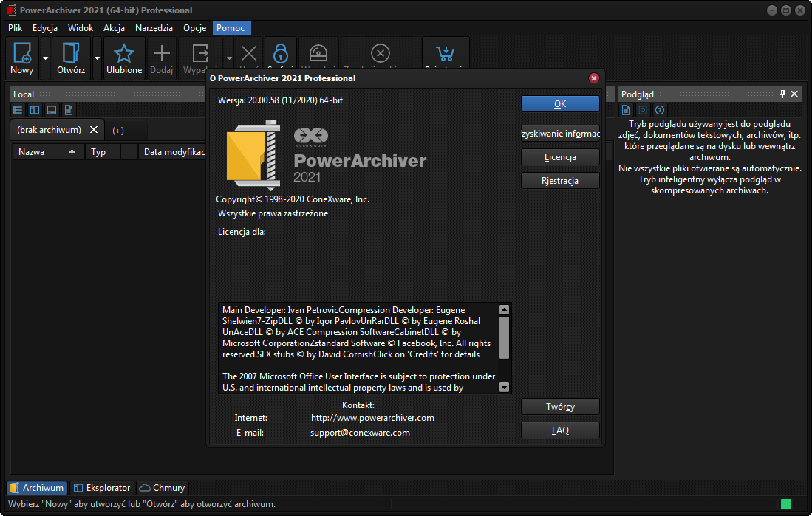Screen dimensions: 812x516
Task: Click the PowerArchiver 2021 logo image
Action: point(327,155)
